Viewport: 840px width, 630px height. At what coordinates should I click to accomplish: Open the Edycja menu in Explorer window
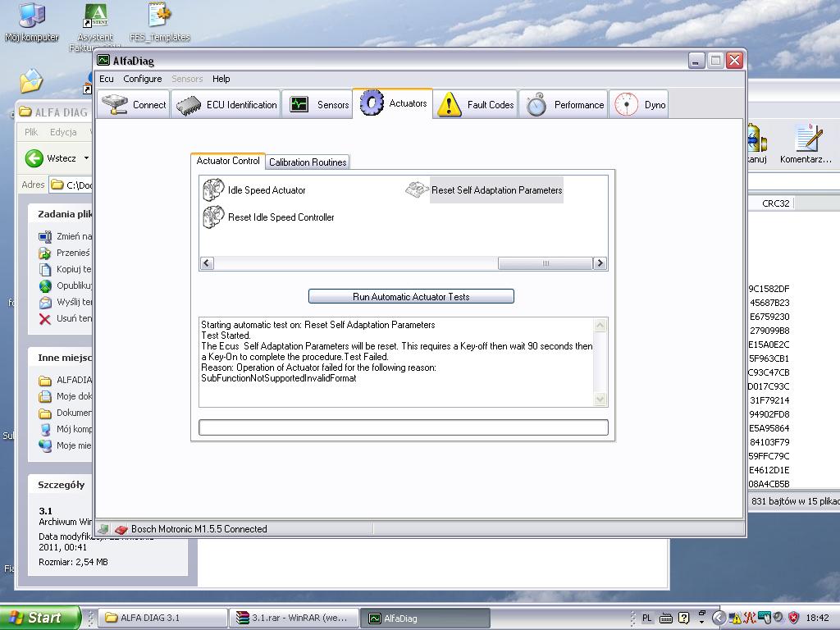click(x=63, y=132)
